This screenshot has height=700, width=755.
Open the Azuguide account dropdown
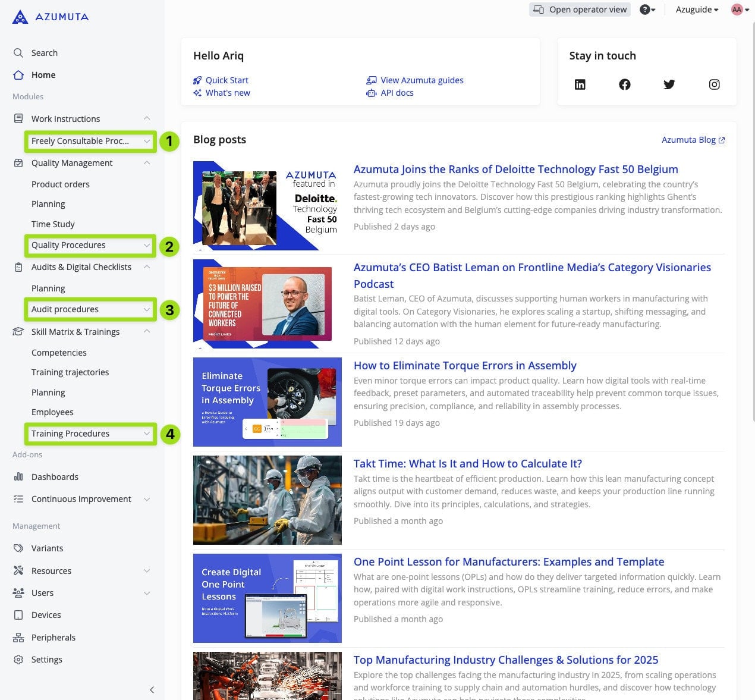(x=697, y=10)
